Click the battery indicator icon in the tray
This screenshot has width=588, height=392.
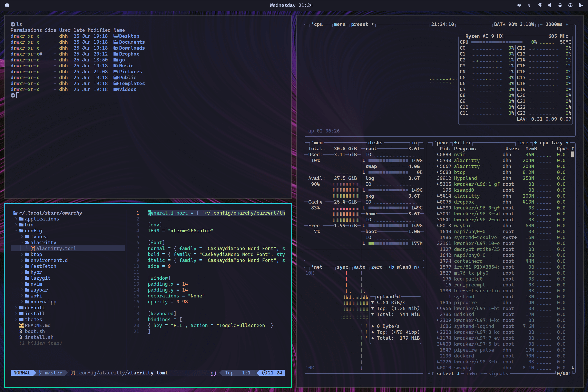point(581,5)
